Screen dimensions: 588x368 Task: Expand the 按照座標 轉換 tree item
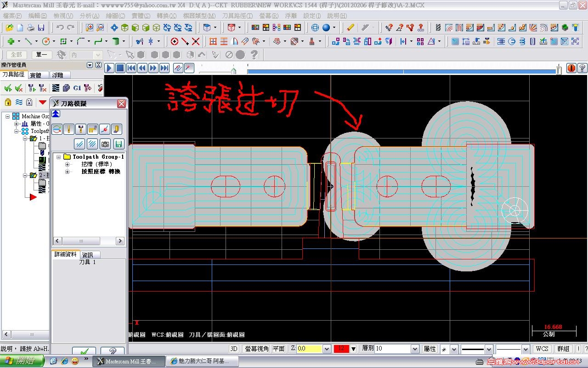(x=67, y=172)
